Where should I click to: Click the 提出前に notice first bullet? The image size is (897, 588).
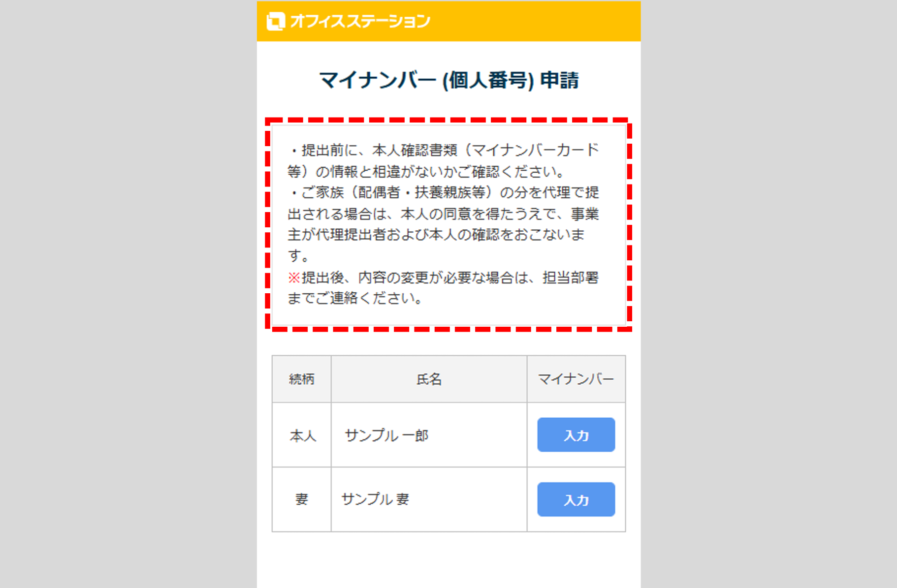click(443, 161)
